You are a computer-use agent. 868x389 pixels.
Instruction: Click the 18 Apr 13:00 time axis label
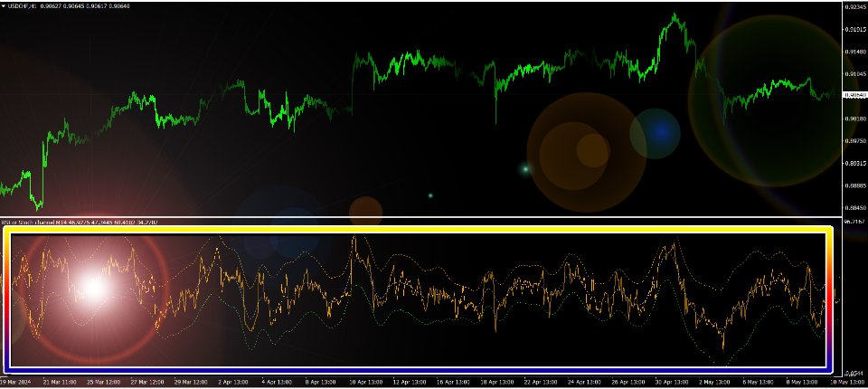[496, 383]
